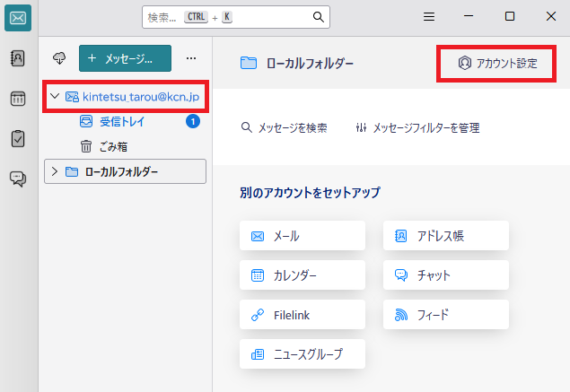This screenshot has height=392, width=570.
Task: Open the Mail space in sidebar
Action: coord(18,17)
